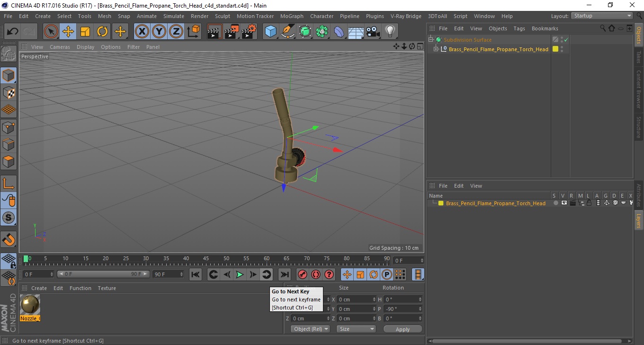This screenshot has height=345, width=644.
Task: Toggle Z axis lock
Action: (x=176, y=32)
